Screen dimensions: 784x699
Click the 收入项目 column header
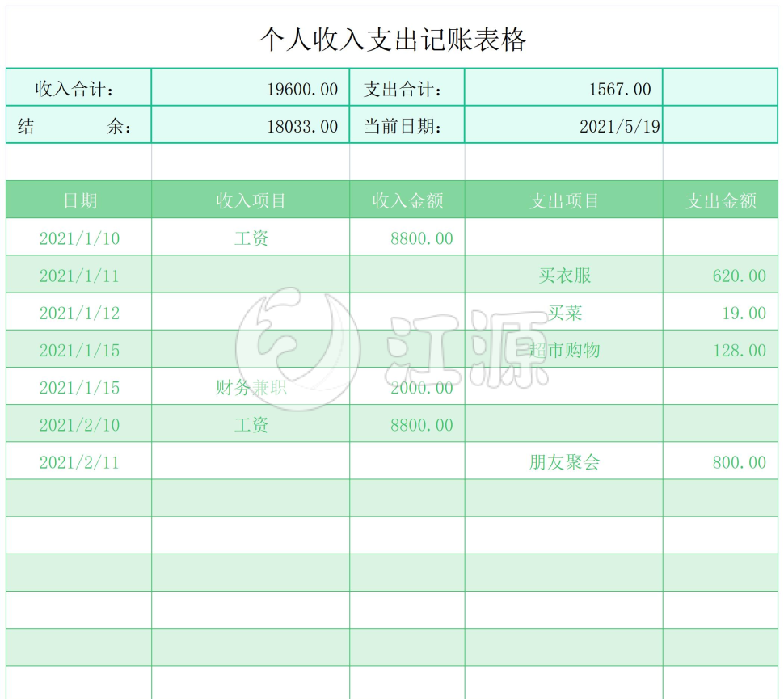[250, 200]
